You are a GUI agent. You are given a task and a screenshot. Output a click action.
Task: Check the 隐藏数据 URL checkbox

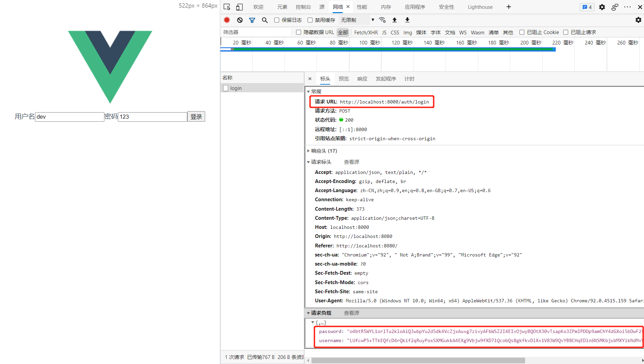(298, 32)
